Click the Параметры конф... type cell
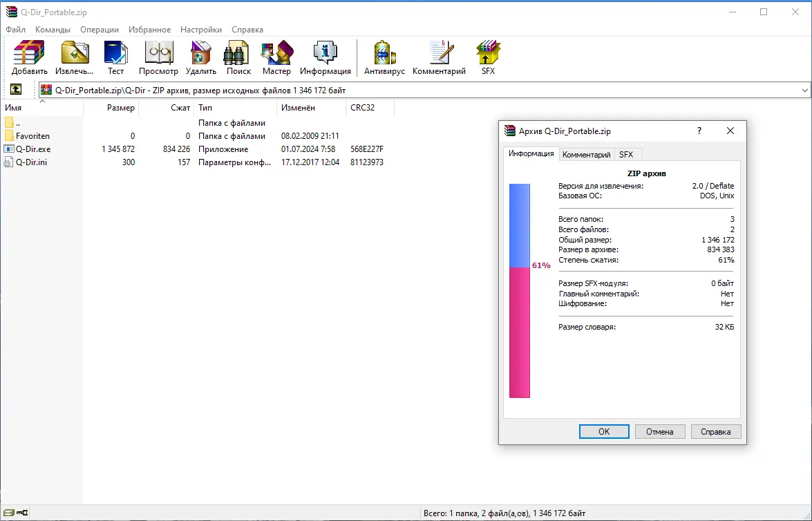Viewport: 812px width, 521px height. [x=234, y=162]
